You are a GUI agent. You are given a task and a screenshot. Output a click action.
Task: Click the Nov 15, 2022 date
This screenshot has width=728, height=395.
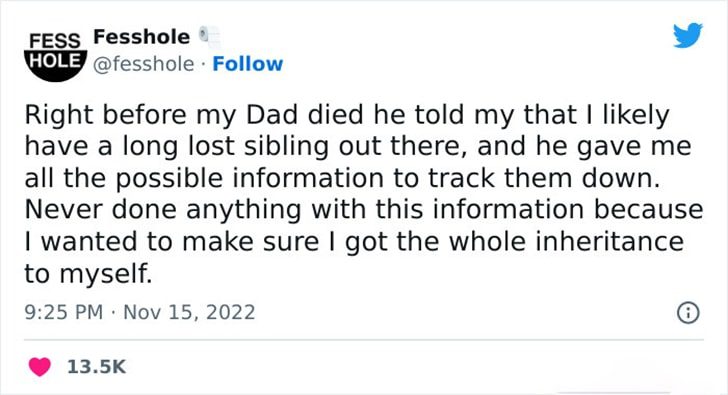[x=189, y=312]
